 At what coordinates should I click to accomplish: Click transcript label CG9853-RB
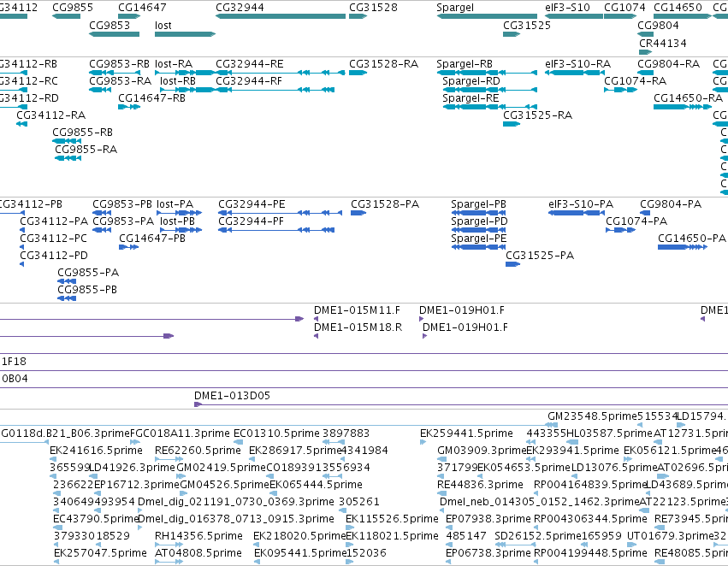pyautogui.click(x=119, y=63)
